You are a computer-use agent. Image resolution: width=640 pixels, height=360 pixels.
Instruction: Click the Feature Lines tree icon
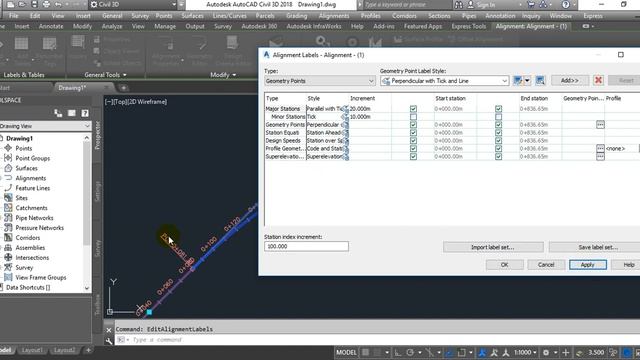pyautogui.click(x=8, y=188)
